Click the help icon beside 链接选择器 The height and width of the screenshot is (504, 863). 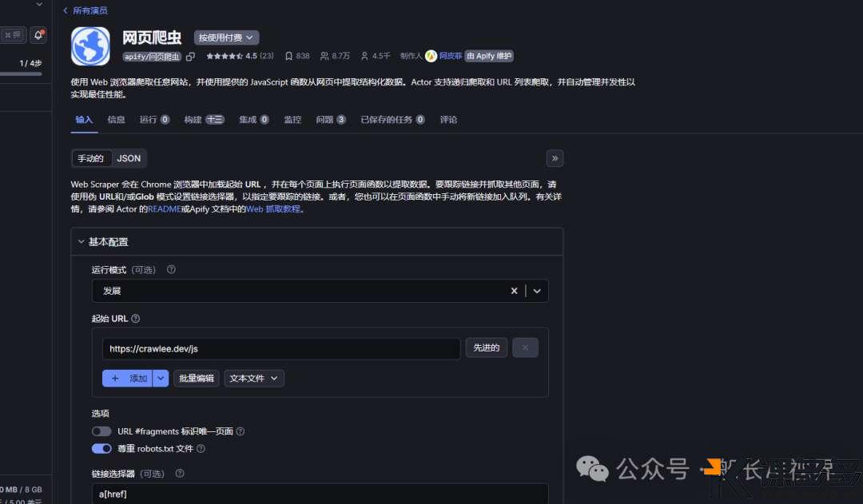click(179, 473)
